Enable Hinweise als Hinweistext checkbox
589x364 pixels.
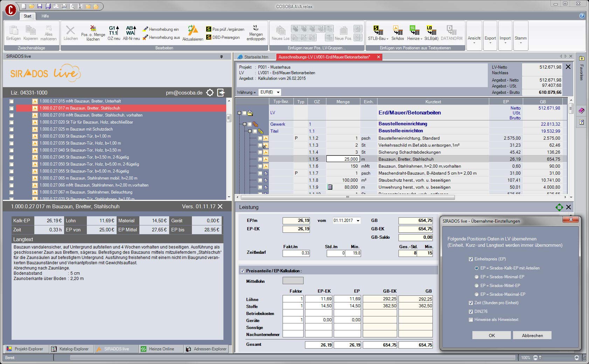[471, 320]
